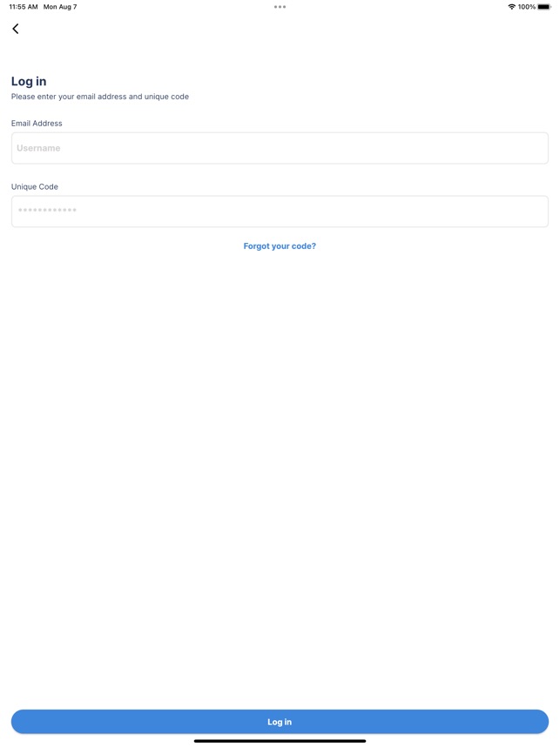Tap the Log in page heading
560x747 pixels.
tap(27, 80)
